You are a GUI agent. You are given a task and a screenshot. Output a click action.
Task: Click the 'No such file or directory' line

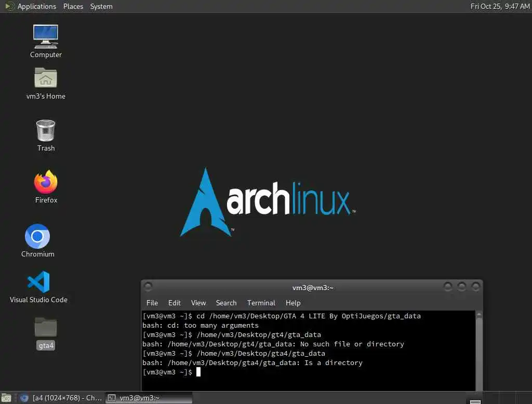[273, 344]
